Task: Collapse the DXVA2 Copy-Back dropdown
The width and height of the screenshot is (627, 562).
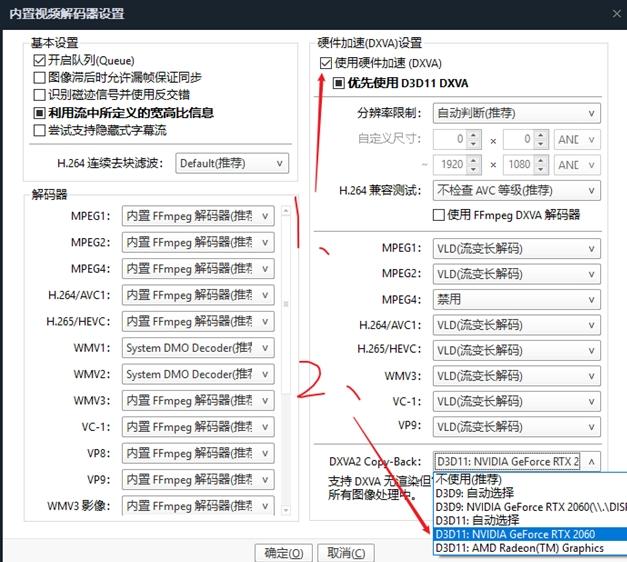Action: click(591, 462)
